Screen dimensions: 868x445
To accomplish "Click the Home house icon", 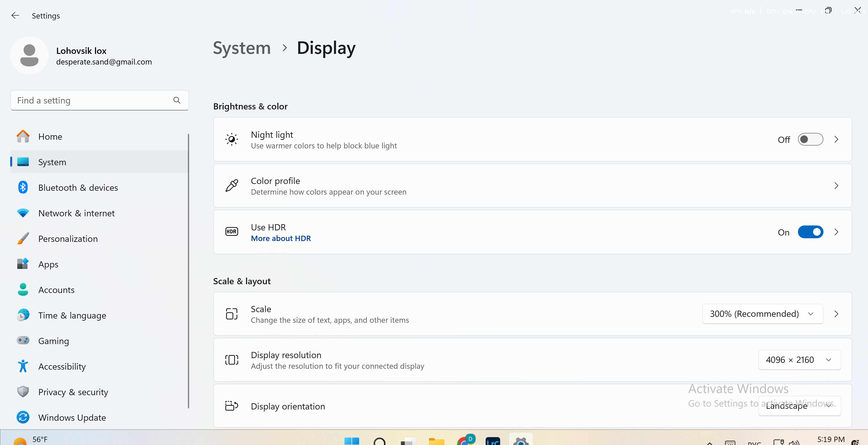I will (x=23, y=136).
